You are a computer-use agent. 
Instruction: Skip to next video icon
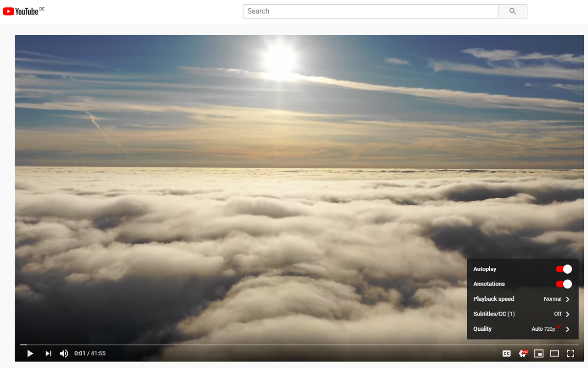click(x=48, y=353)
